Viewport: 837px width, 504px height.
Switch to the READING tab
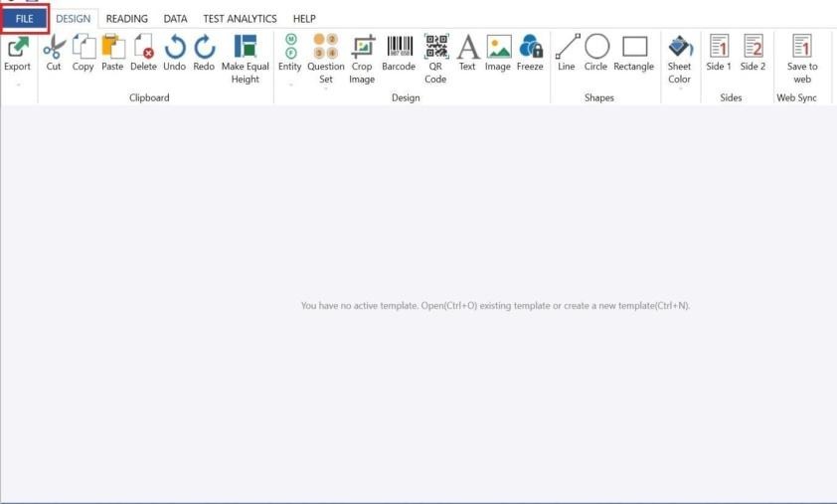pos(126,19)
